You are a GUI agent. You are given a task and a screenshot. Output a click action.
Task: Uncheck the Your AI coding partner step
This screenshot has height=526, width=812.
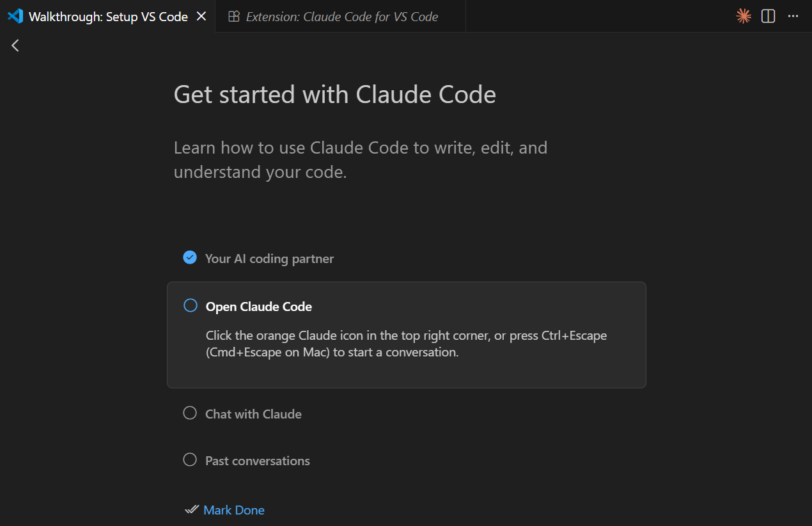click(x=190, y=257)
